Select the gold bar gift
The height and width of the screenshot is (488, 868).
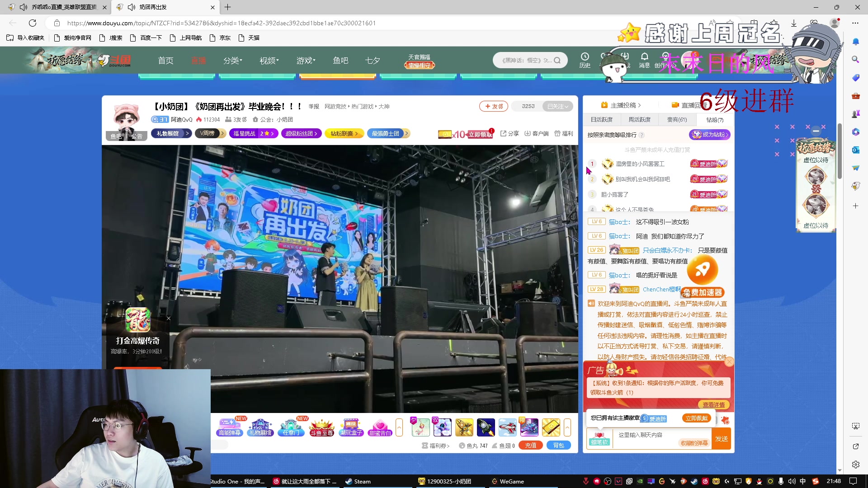point(551,427)
